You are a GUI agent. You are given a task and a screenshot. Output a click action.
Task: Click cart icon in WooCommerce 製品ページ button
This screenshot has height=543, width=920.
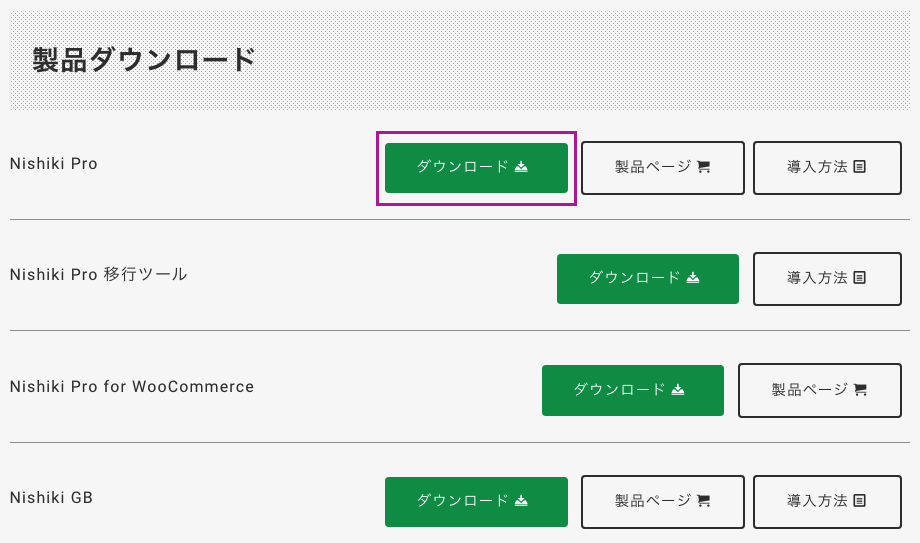[861, 390]
